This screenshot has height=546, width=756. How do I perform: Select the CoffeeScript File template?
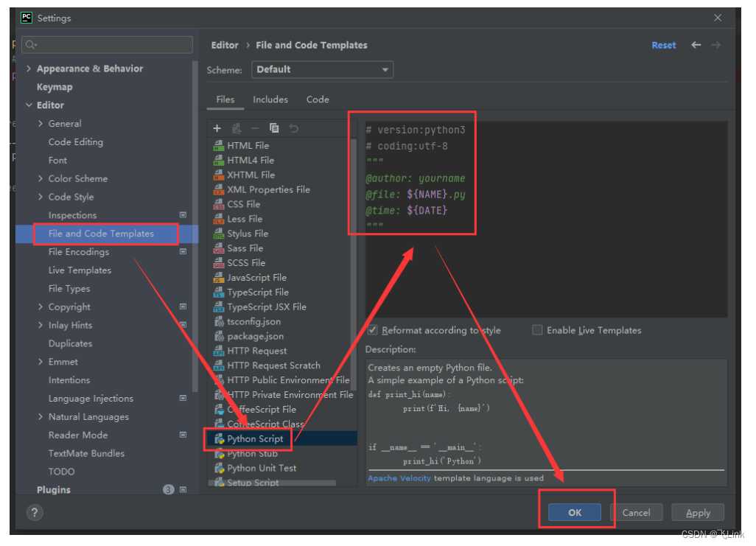coord(262,410)
